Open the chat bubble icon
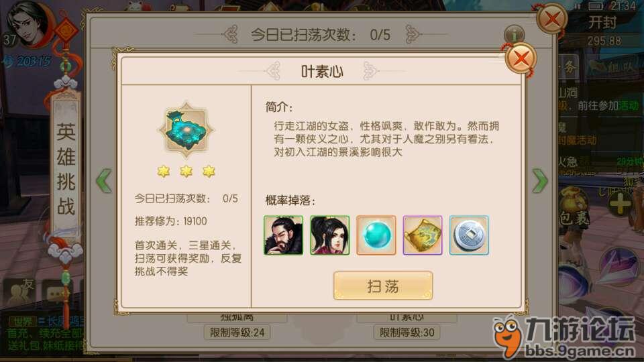644x362 pixels. pos(56,293)
